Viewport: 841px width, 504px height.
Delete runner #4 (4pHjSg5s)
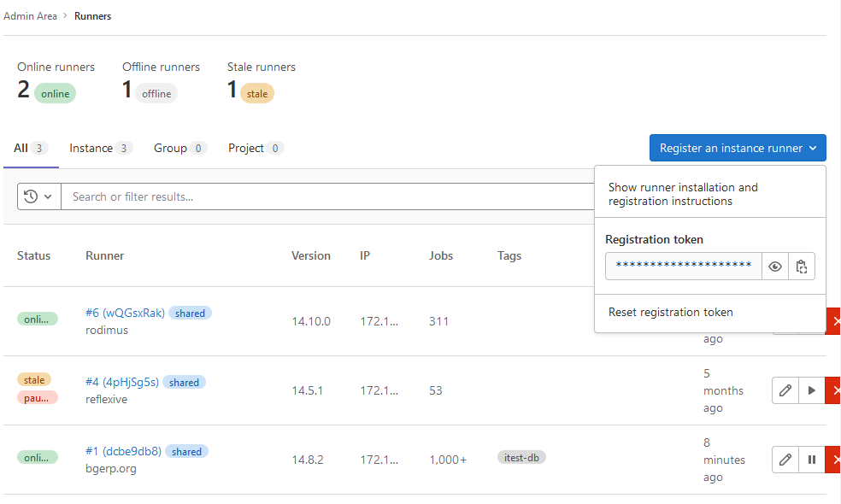click(835, 390)
